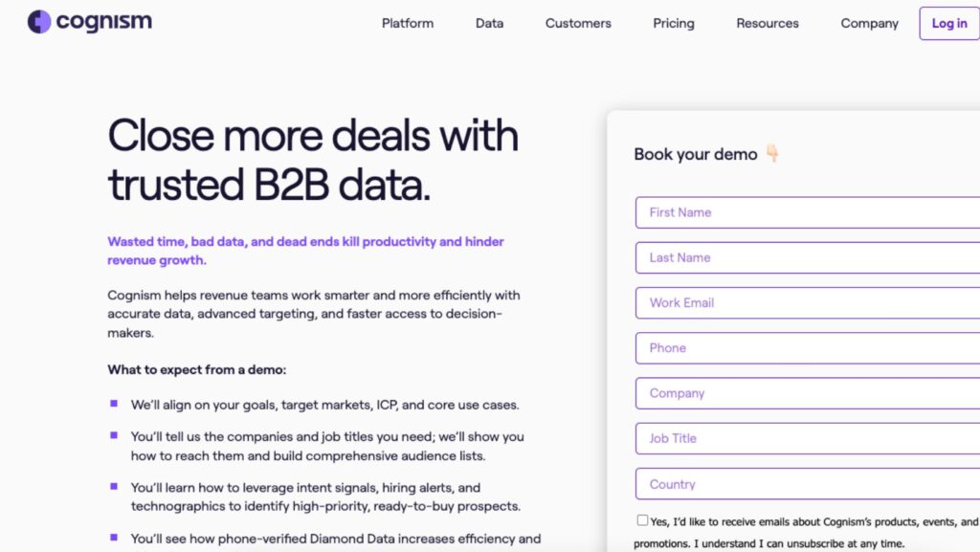This screenshot has height=552, width=980.
Task: Select Pricing in the top navigation
Action: tap(674, 23)
